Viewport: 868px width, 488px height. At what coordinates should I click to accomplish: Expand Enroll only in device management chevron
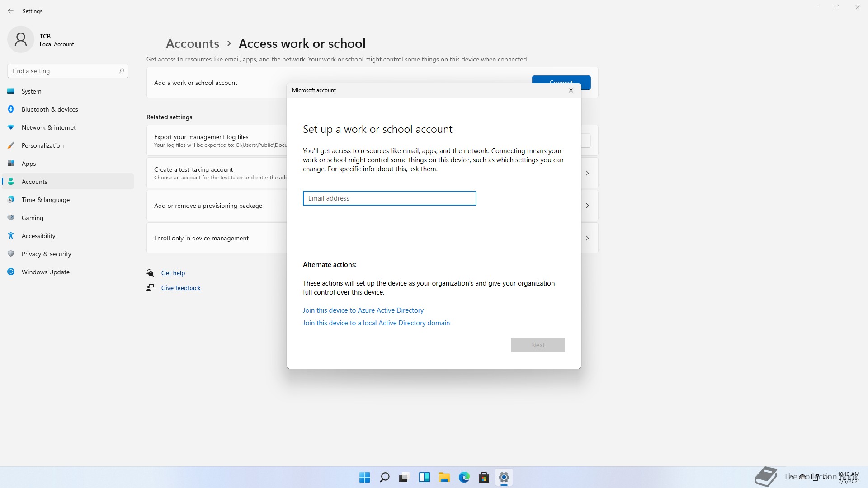click(587, 238)
